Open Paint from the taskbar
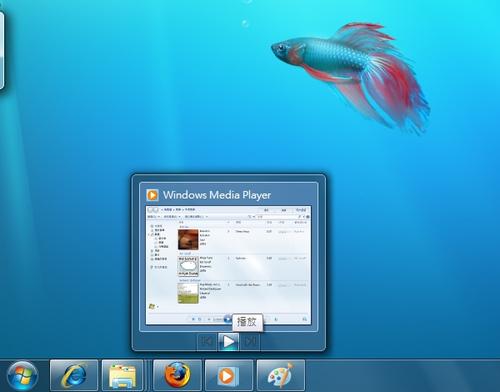This screenshot has height=392, width=500. [281, 376]
